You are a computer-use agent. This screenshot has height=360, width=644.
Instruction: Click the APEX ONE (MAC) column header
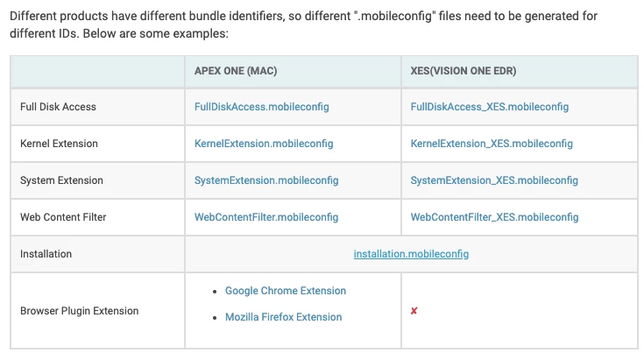click(236, 71)
